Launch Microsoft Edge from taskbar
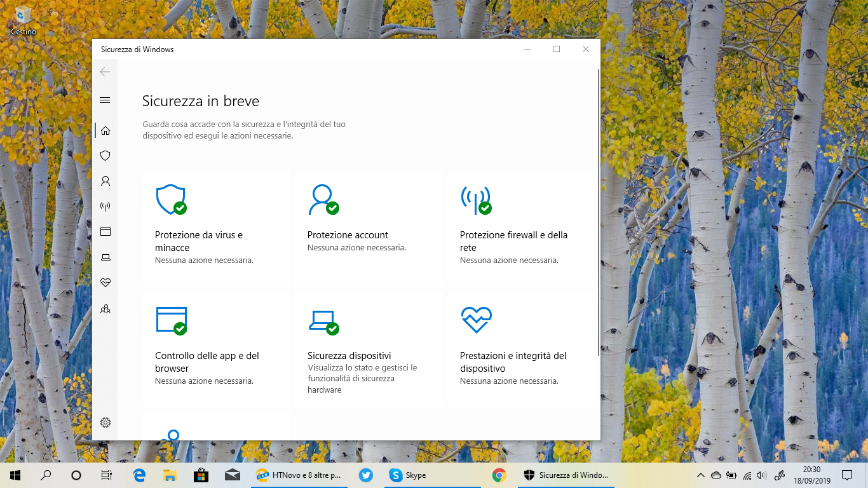The image size is (868, 488). [139, 475]
